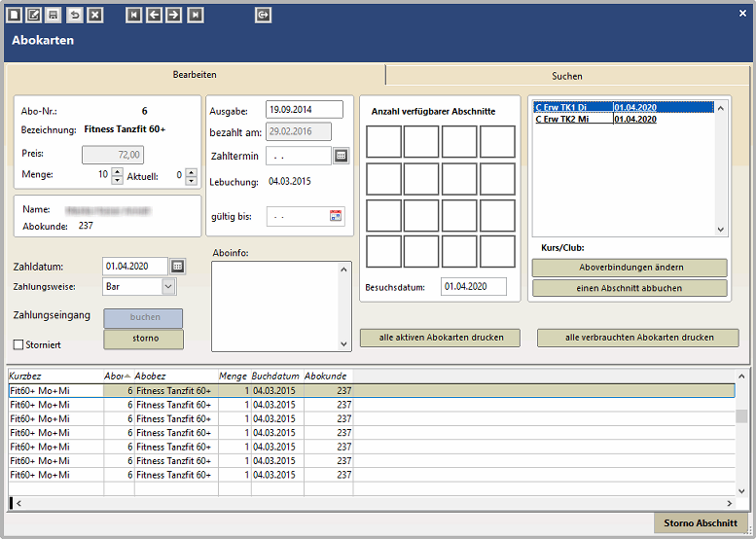Open calendar next to Zahltermin field
756x539 pixels.
(341, 156)
